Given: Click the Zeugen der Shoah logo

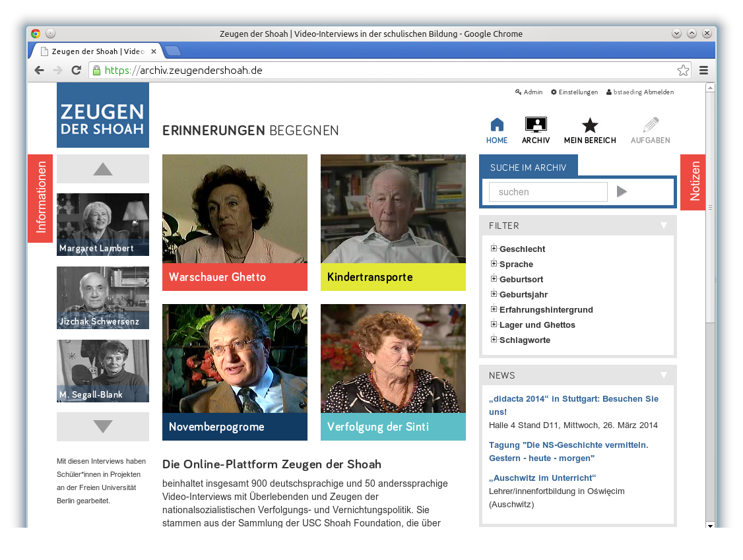Looking at the screenshot, I should (103, 115).
